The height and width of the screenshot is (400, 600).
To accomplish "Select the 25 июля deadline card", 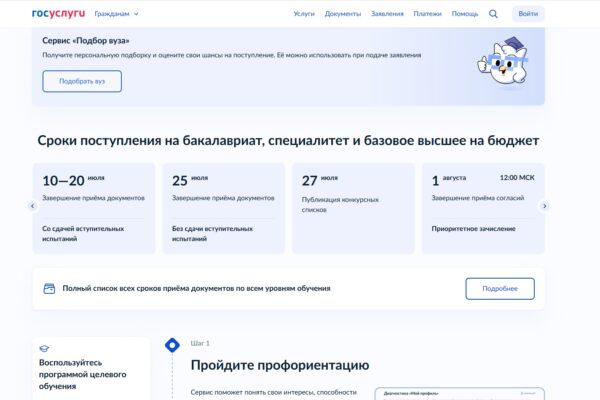I will pos(223,208).
